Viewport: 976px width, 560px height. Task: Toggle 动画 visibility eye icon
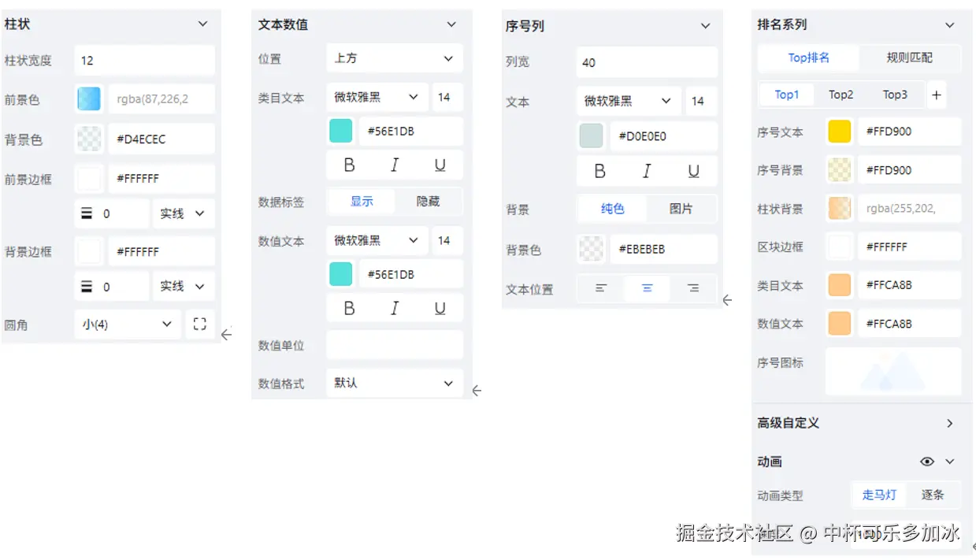click(x=926, y=462)
